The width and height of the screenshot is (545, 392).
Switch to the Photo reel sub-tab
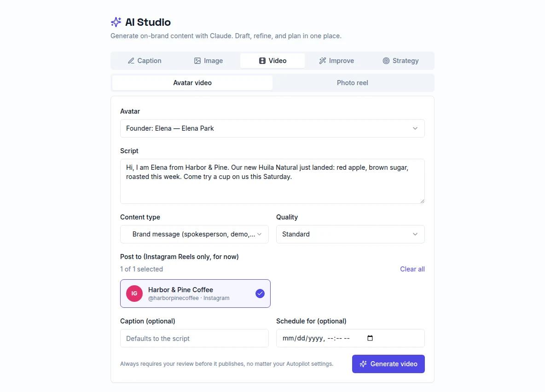tap(353, 83)
